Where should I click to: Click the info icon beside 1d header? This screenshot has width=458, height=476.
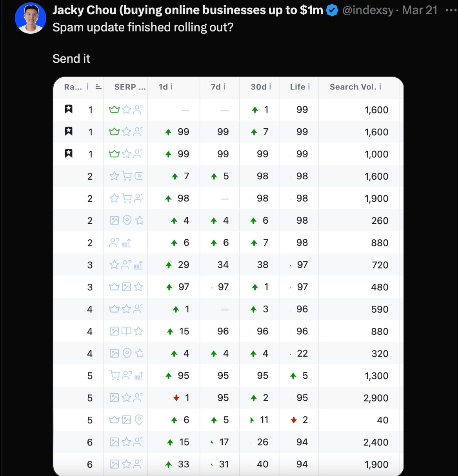pos(171,87)
